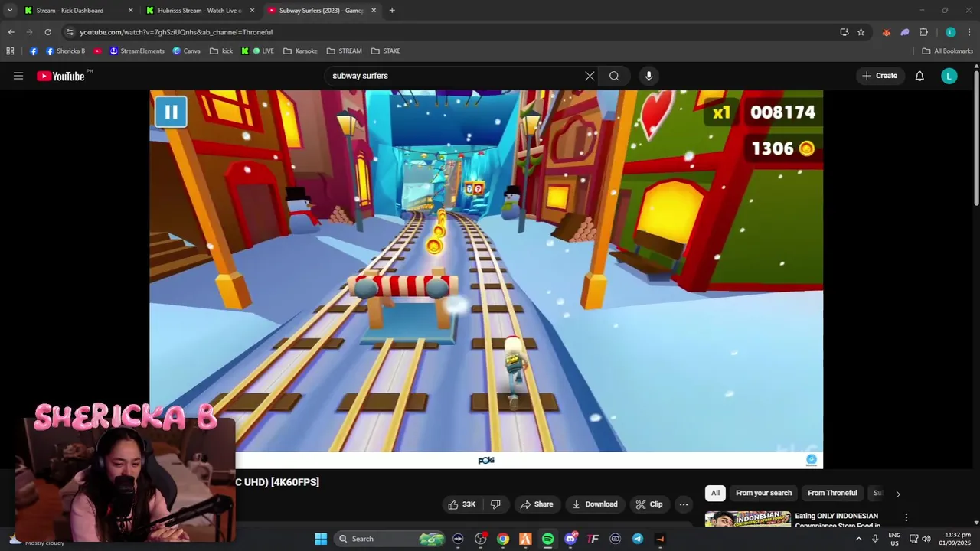980x551 pixels.
Task: Expand the Karaoke bookmarks folder
Action: coord(300,51)
